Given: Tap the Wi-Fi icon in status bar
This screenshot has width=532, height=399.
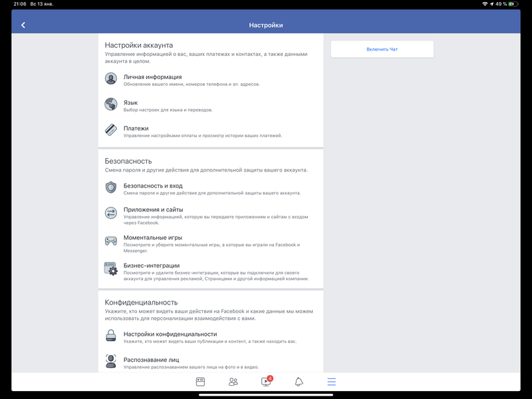Looking at the screenshot, I should [485, 4].
